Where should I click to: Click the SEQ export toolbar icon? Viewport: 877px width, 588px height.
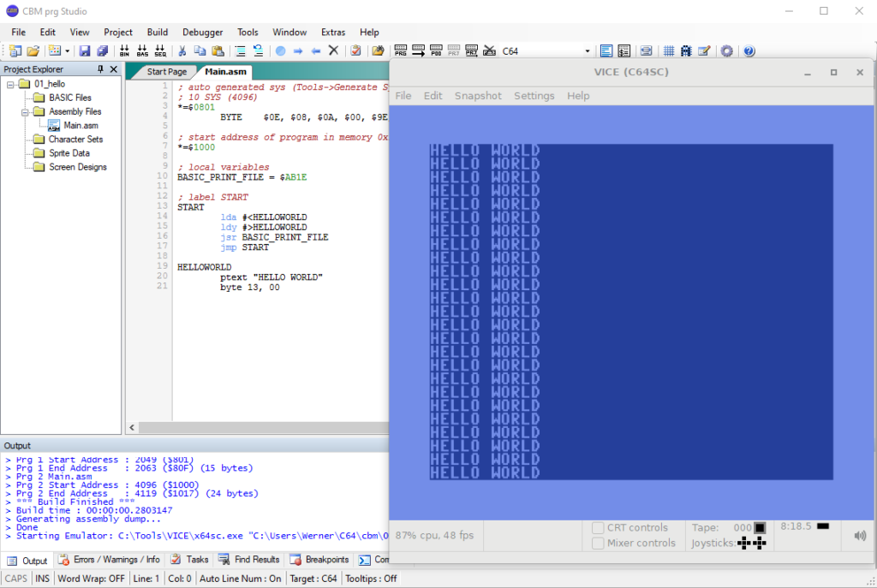tap(161, 50)
